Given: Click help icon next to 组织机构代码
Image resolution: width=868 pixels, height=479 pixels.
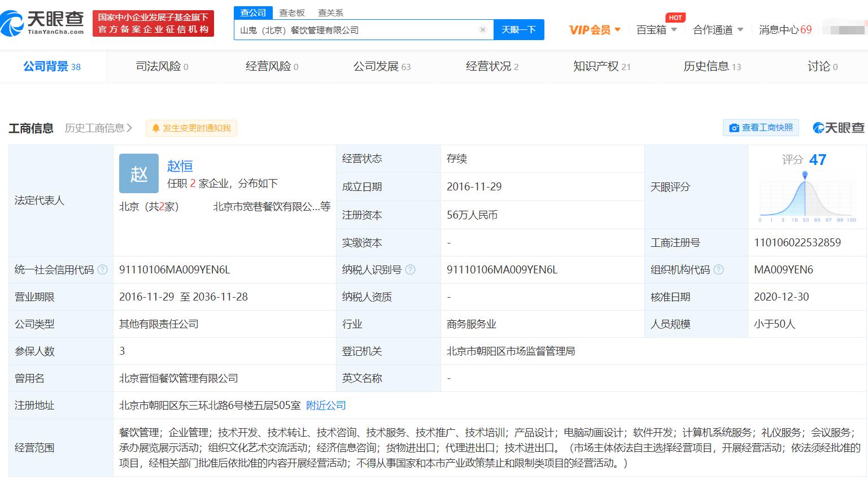Looking at the screenshot, I should click(718, 270).
